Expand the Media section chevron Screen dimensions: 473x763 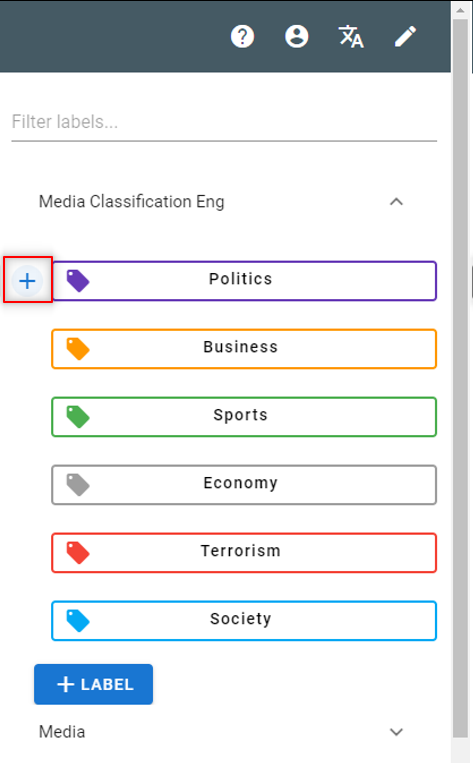396,732
